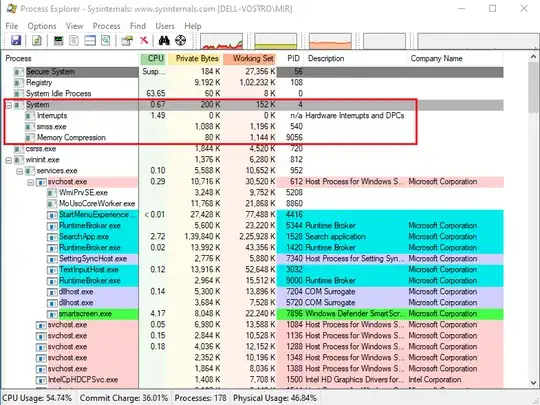Screen dimensions: 540x405
Task: Click the icon beside Registry process
Action: pos(19,83)
